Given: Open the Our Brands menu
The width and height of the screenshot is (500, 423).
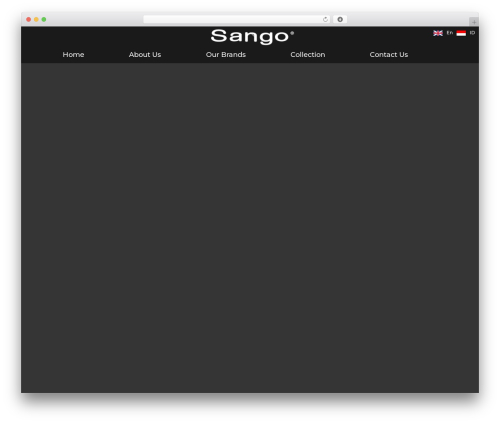Looking at the screenshot, I should 226,54.
